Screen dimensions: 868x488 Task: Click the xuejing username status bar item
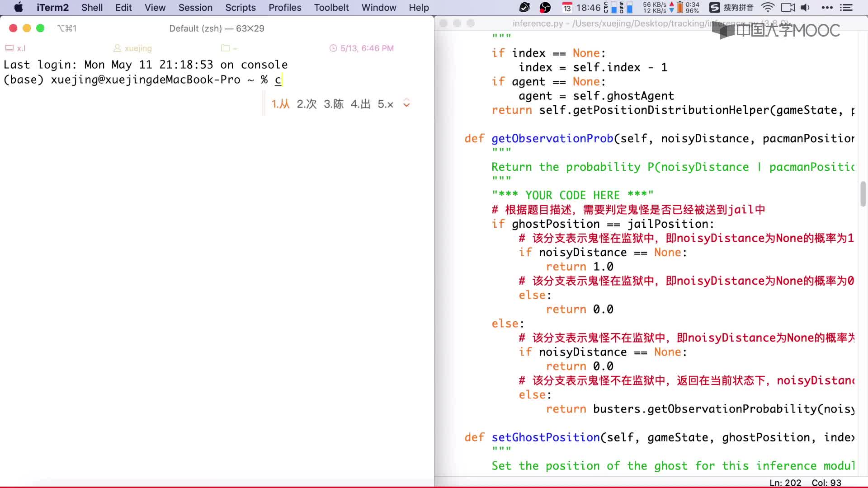click(x=132, y=48)
